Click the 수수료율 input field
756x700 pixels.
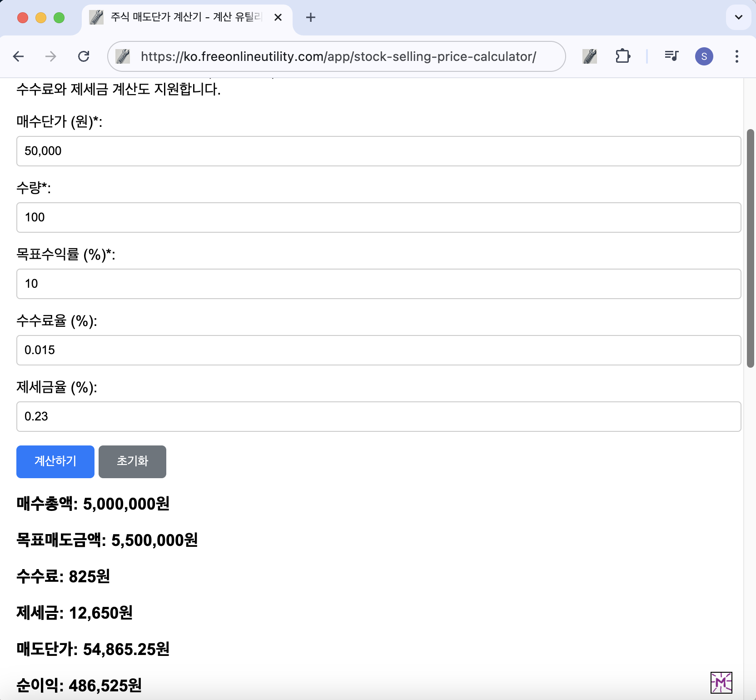point(379,350)
